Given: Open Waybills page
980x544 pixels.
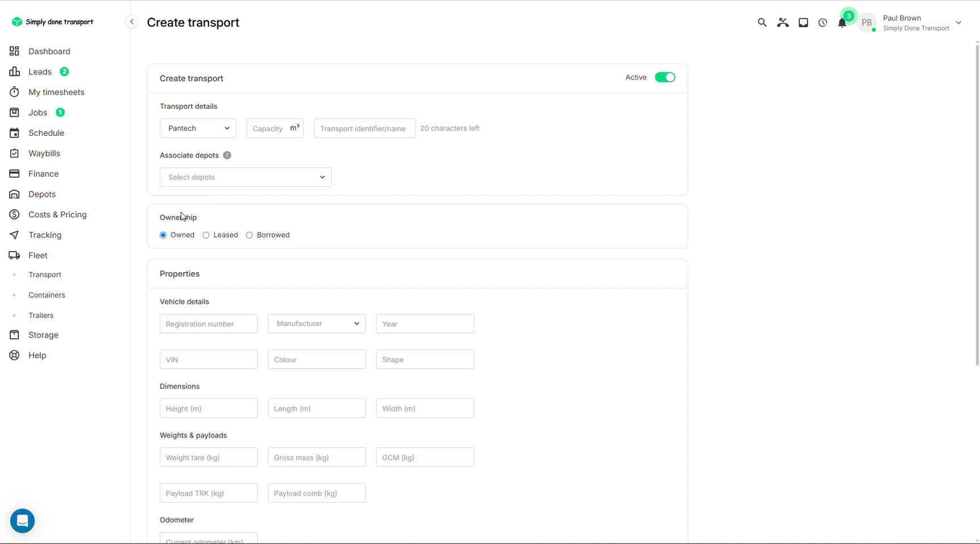Looking at the screenshot, I should click(x=44, y=153).
